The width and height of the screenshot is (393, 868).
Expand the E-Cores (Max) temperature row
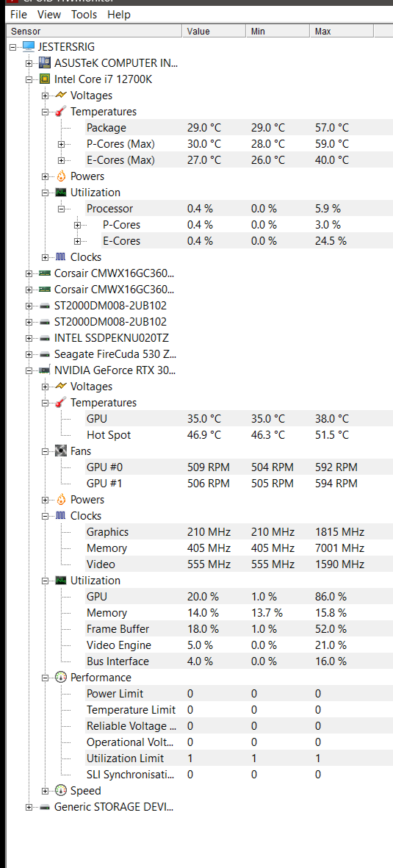pyautogui.click(x=62, y=160)
